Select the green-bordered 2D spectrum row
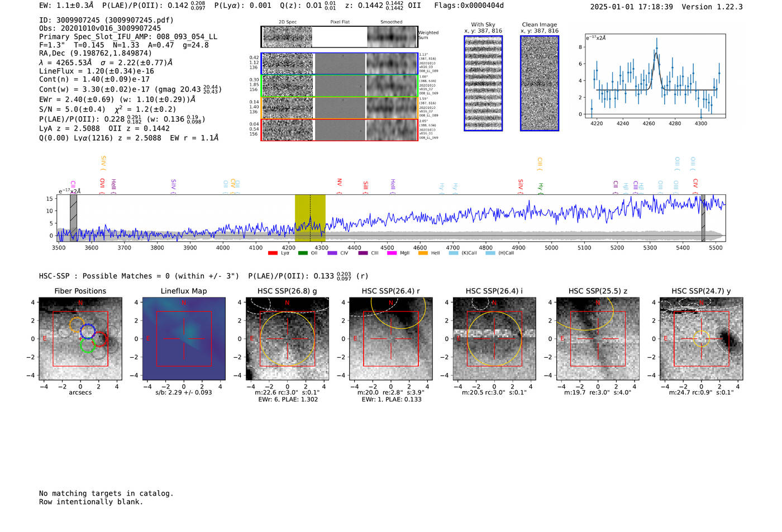 [339, 86]
